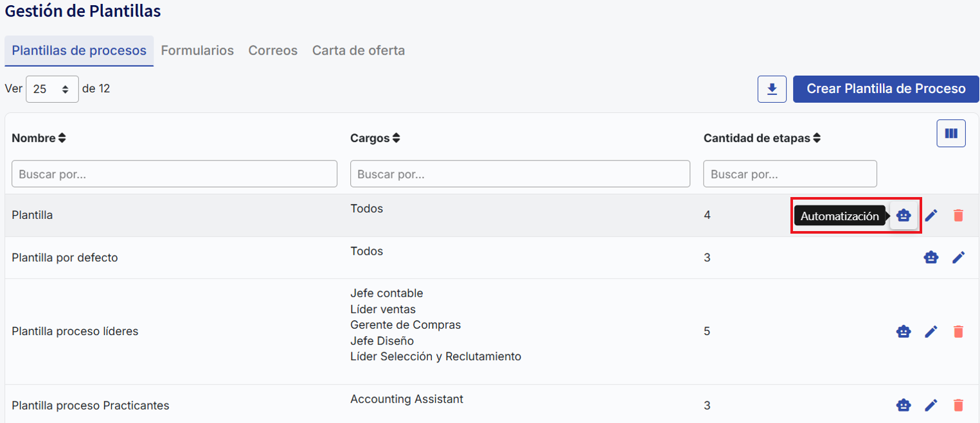
Task: Delete the Plantilla proceso líderes template
Action: coord(958,332)
